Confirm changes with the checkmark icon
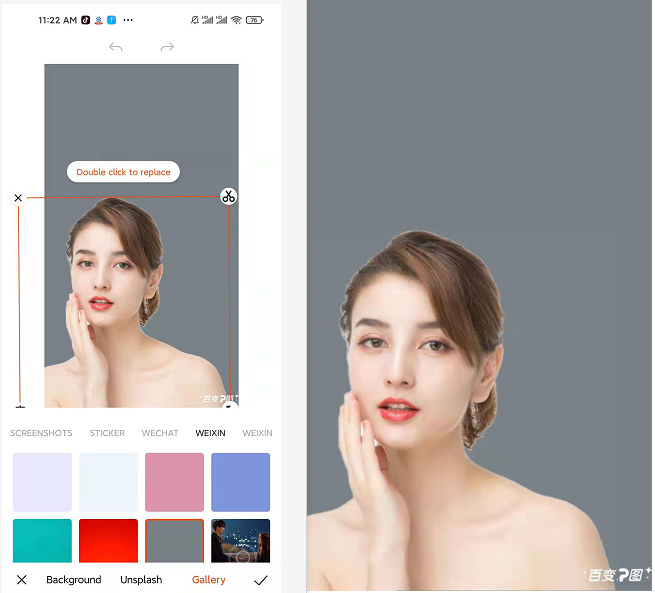This screenshot has width=655, height=593. tap(261, 580)
